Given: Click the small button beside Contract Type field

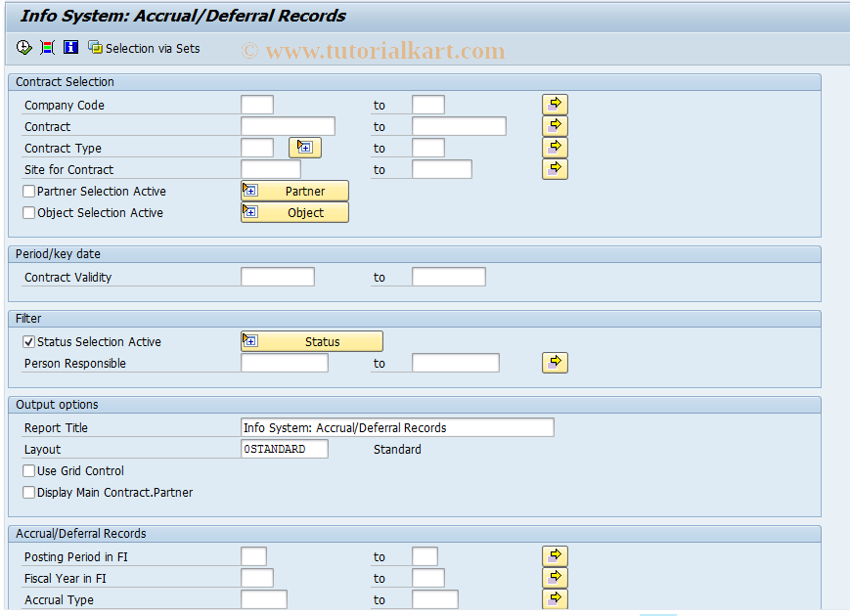Looking at the screenshot, I should click(305, 148).
